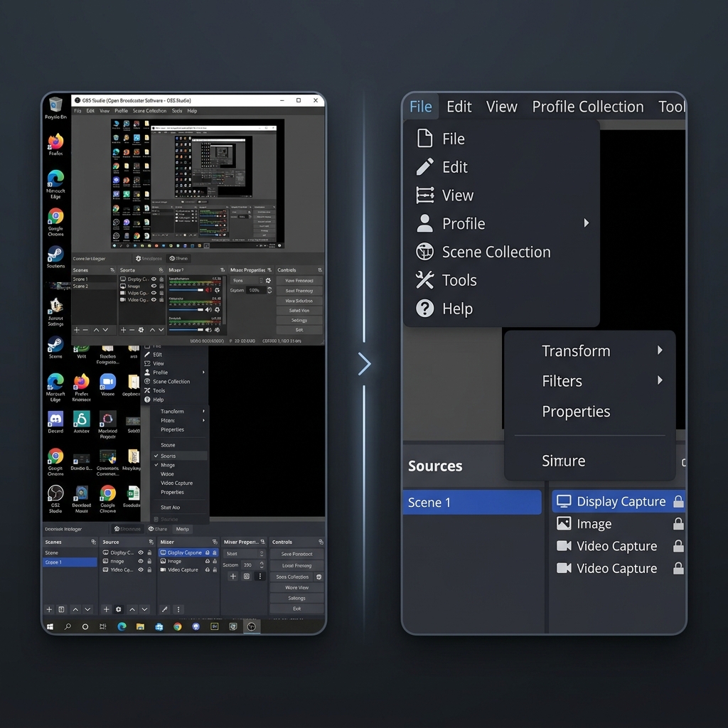Expand Profile submenu arrow in enlarged menu
728x728 pixels.
(587, 223)
